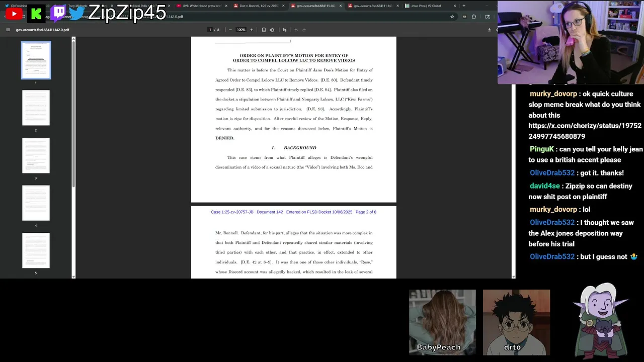This screenshot has width=644, height=362.
Task: Open a new browser tab
Action: click(464, 6)
